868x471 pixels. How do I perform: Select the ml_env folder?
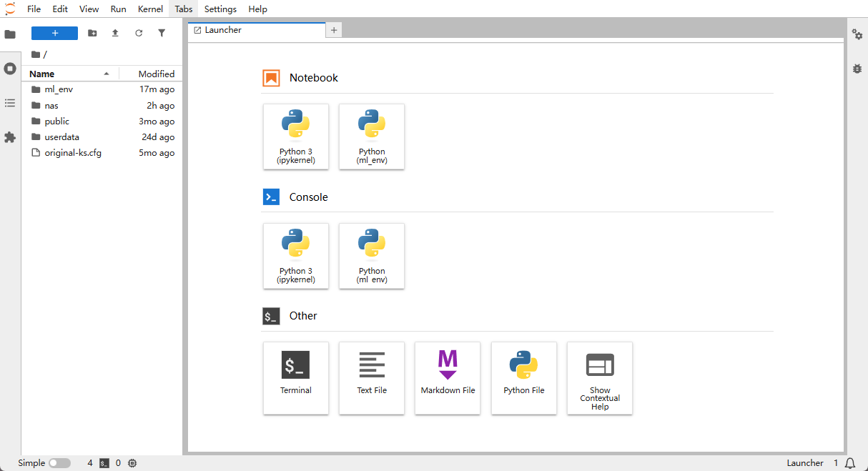[102, 89]
